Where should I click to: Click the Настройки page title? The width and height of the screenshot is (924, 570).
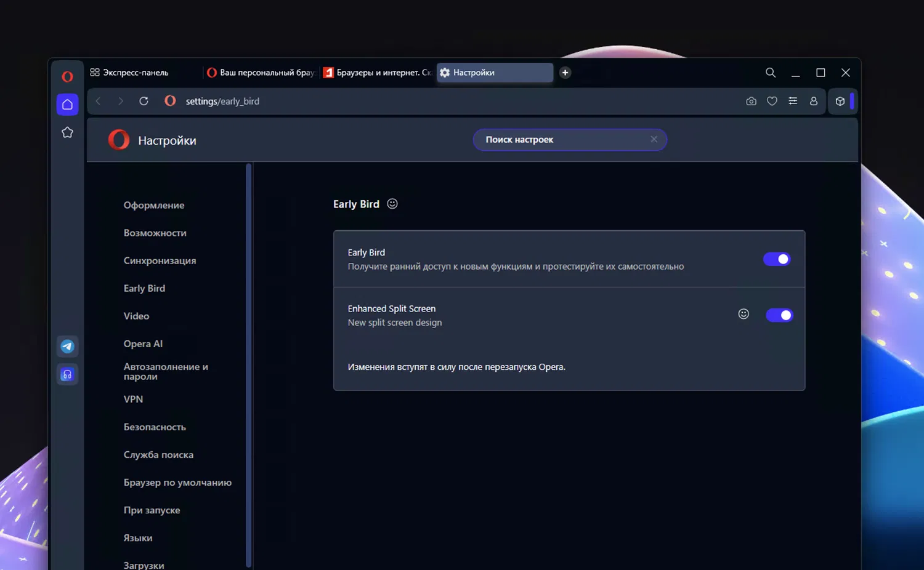click(x=167, y=140)
